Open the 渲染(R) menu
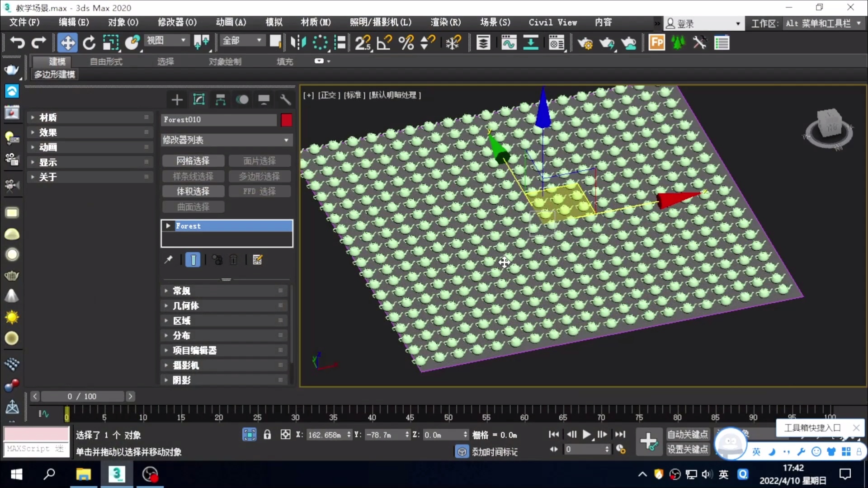Screen dimensions: 868x488 click(x=445, y=22)
